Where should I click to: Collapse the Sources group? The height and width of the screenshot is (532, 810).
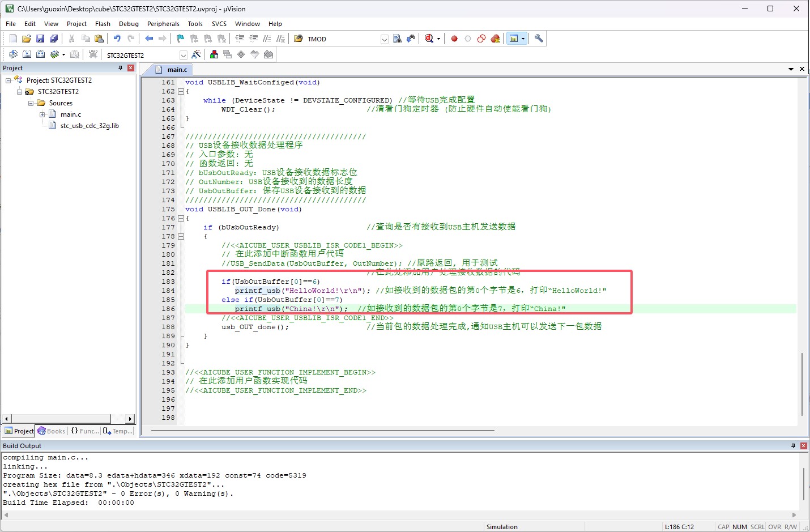pos(31,103)
